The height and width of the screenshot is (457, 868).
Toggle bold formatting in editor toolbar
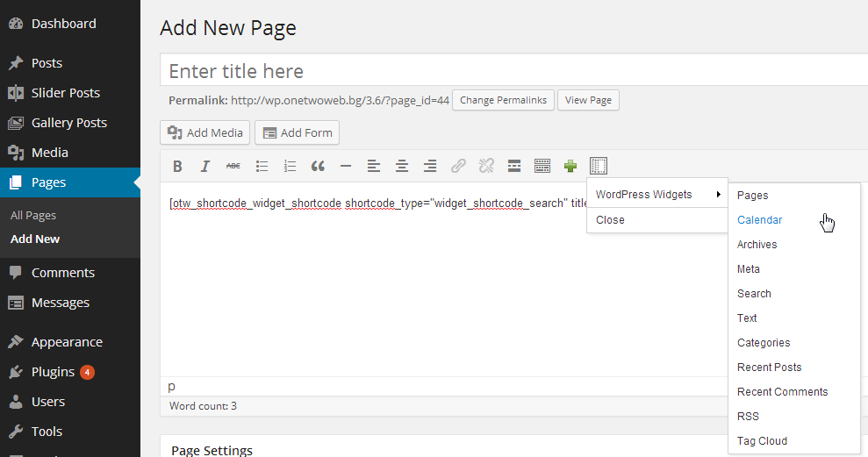point(177,166)
